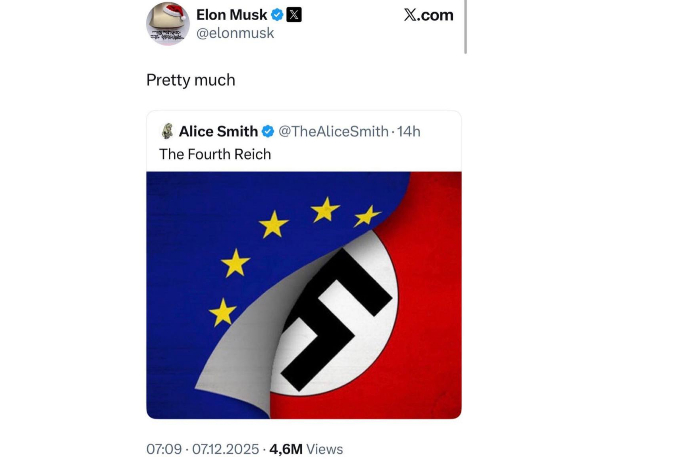Click the 14h timestamp on quoted post
Screen dimensions: 700x460
click(409, 132)
